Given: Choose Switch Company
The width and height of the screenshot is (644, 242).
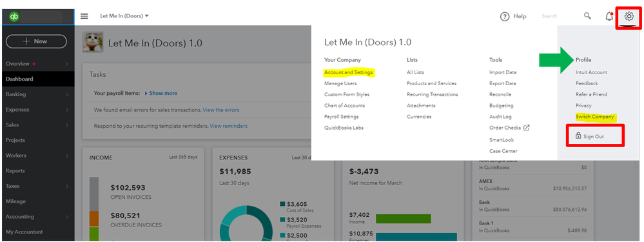Looking at the screenshot, I should [x=595, y=117].
